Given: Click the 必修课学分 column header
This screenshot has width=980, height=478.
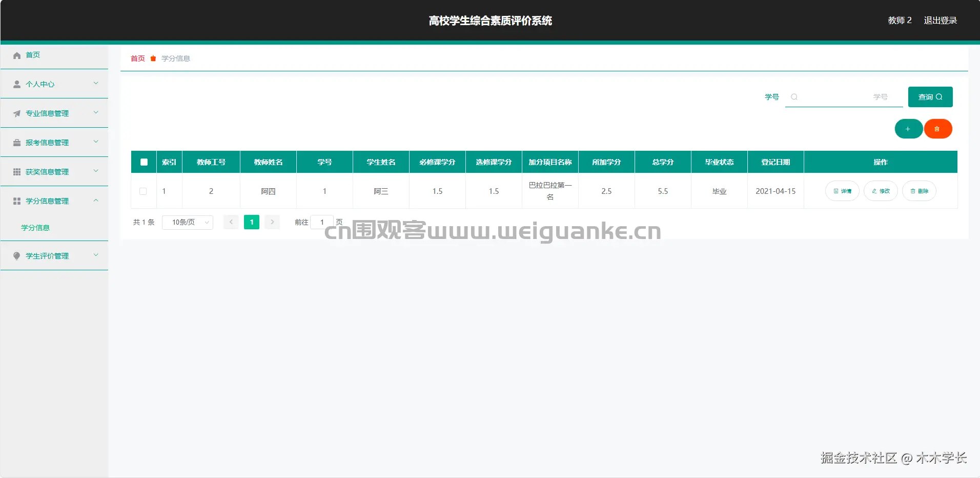Looking at the screenshot, I should [x=437, y=162].
